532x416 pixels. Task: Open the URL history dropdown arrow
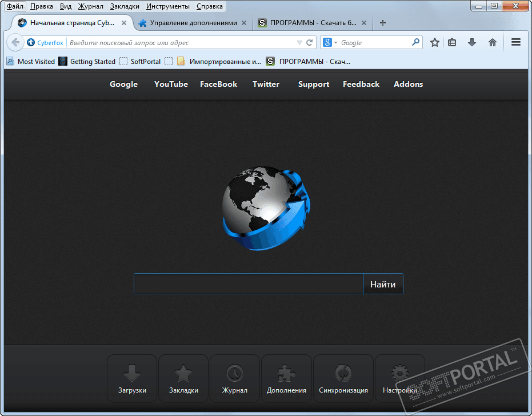[299, 43]
